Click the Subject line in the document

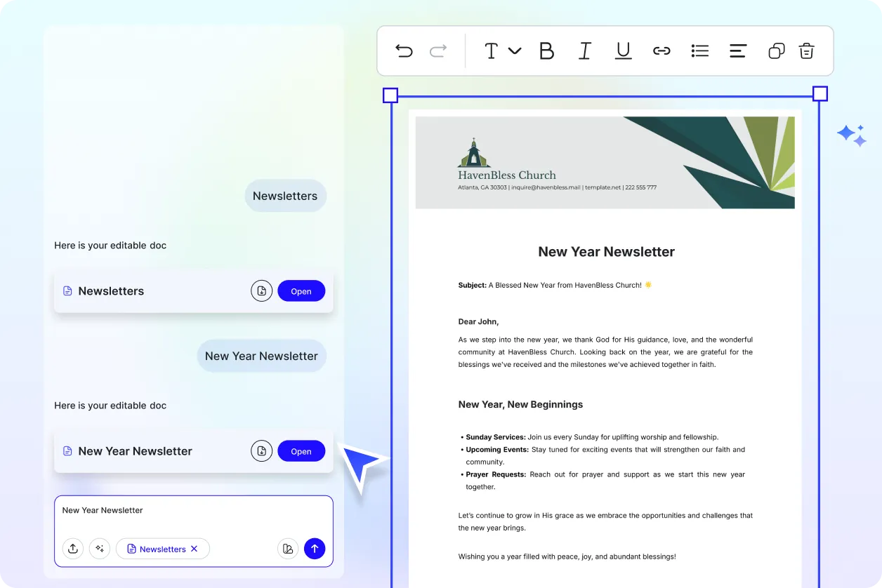coord(555,285)
